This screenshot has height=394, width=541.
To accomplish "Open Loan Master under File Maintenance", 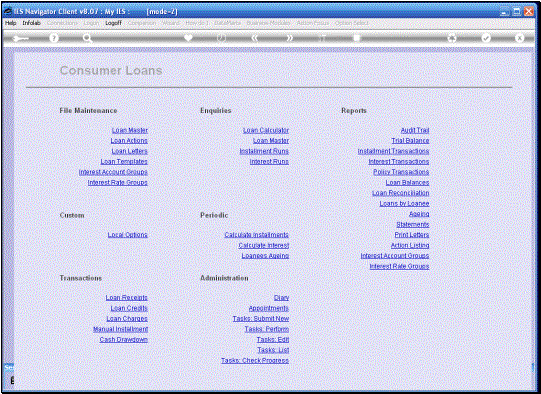I will point(130,130).
